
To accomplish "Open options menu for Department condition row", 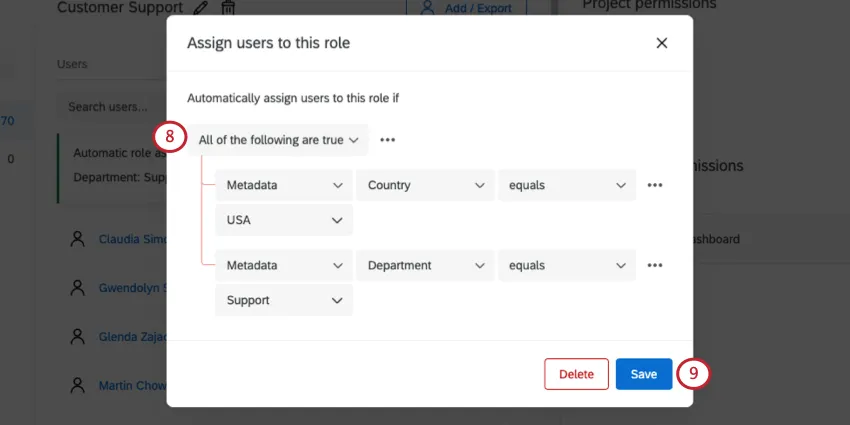I will click(655, 265).
